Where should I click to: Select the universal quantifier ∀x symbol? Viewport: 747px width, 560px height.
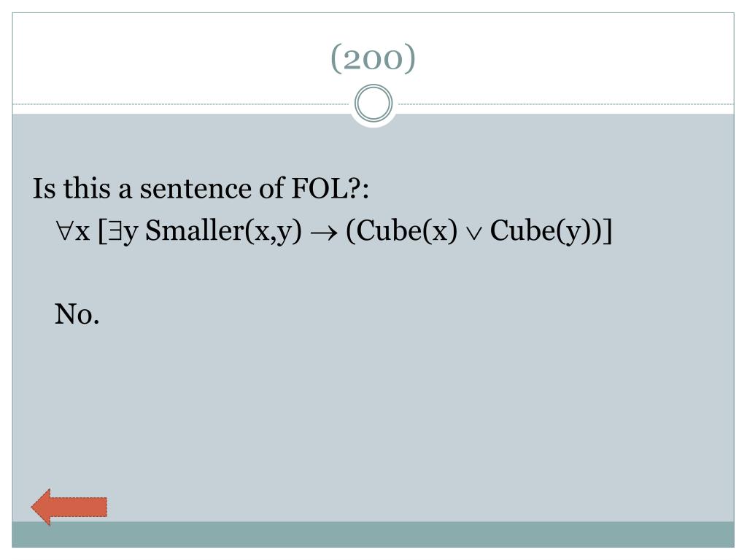pos(73,231)
